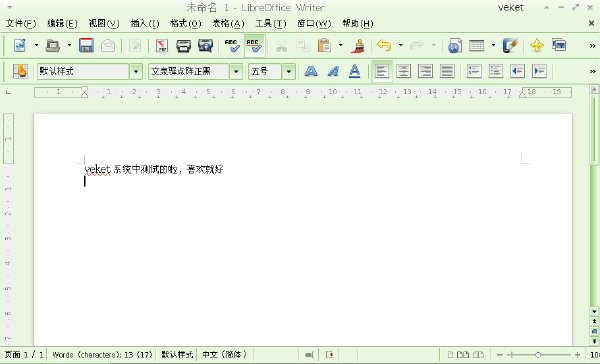Screen dimensions: 600x364
Task: Expand the Open recent files dropdown arrow
Action: (69, 46)
